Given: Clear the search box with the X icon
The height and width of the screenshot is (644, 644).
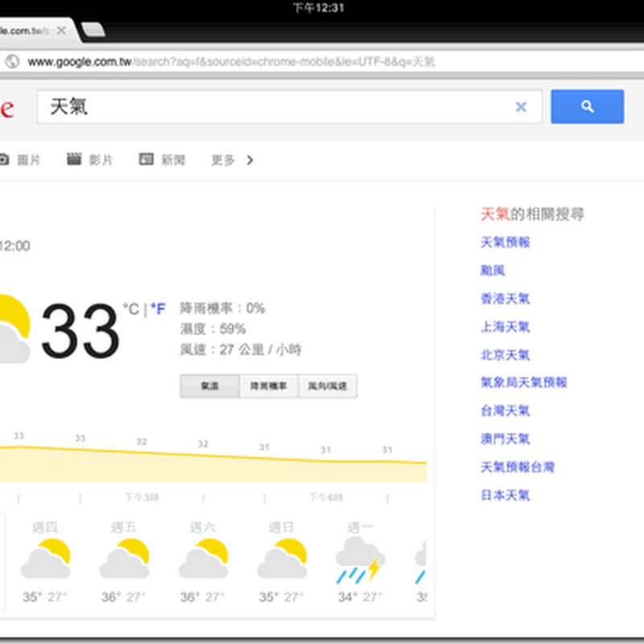Looking at the screenshot, I should click(521, 107).
